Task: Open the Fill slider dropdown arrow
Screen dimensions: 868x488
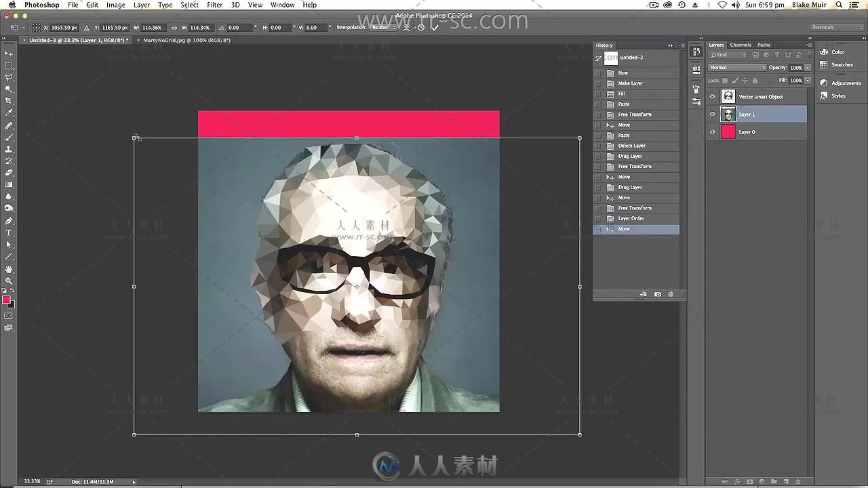Action: [x=808, y=80]
